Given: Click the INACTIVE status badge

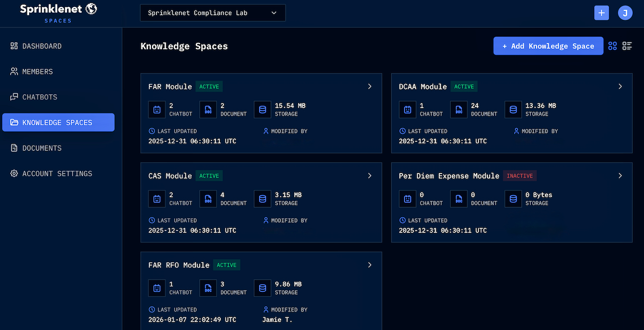Looking at the screenshot, I should click(x=520, y=176).
